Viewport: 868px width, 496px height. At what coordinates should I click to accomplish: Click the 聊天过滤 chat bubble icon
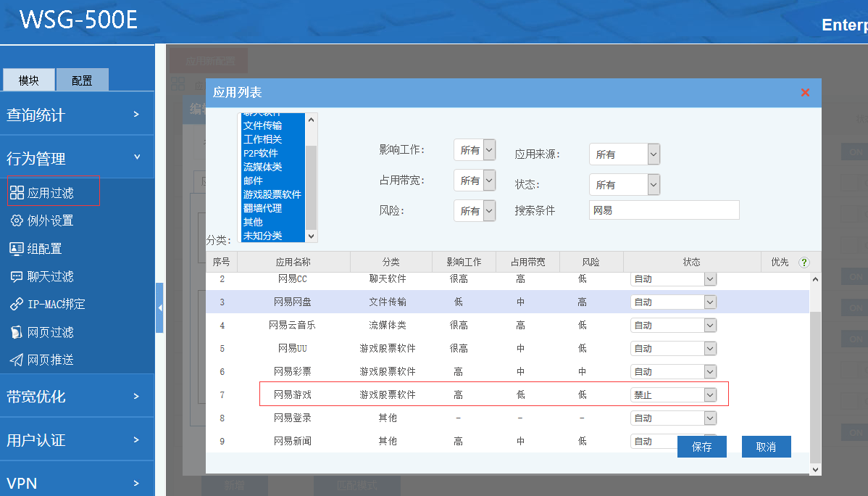[x=17, y=276]
